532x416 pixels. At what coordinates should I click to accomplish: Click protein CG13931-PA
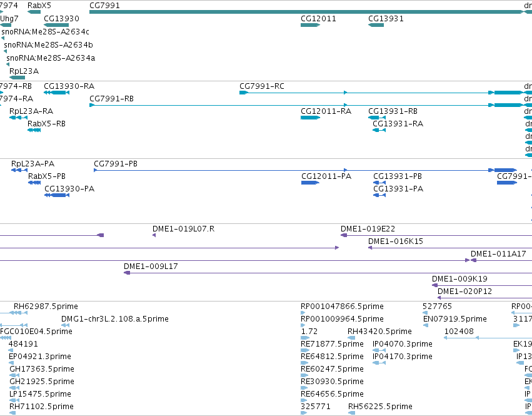pyautogui.click(x=379, y=195)
